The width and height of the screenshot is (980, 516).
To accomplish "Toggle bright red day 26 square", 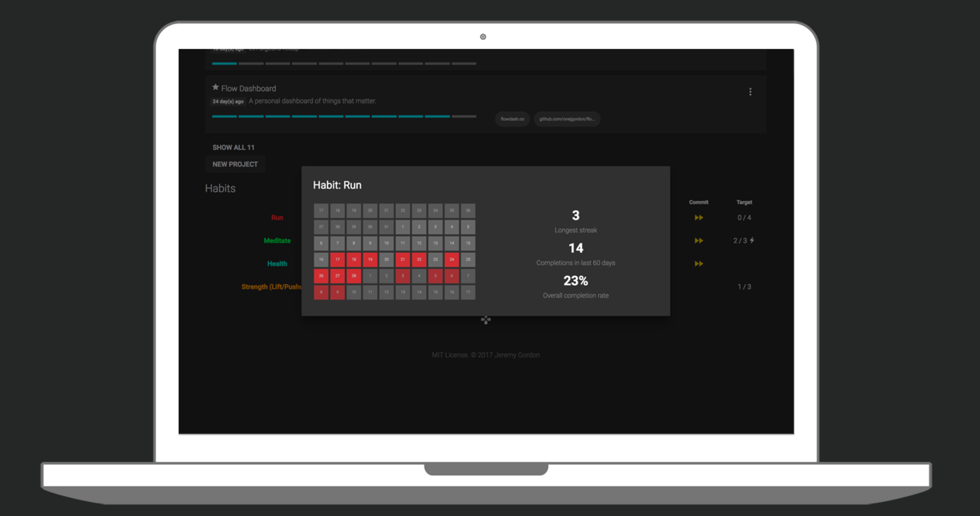I will 321,276.
